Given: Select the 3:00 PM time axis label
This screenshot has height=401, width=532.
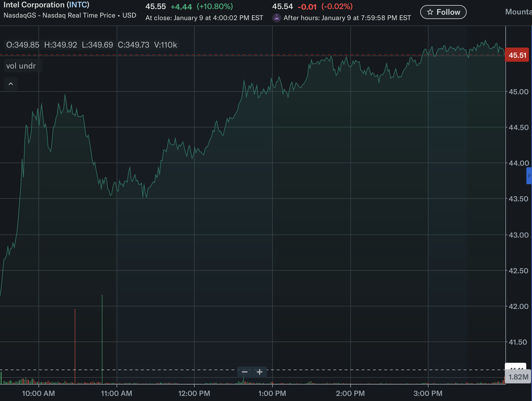Looking at the screenshot, I should (x=428, y=393).
